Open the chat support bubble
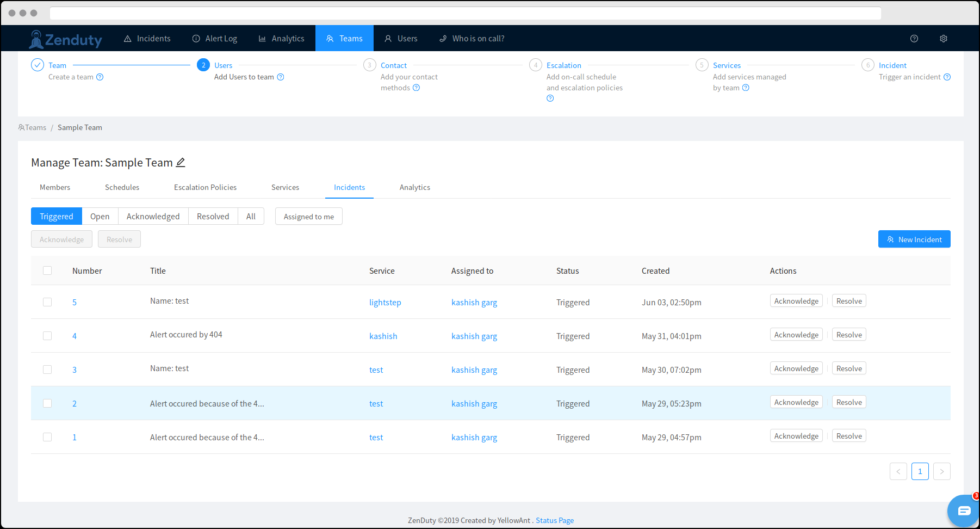 (964, 510)
